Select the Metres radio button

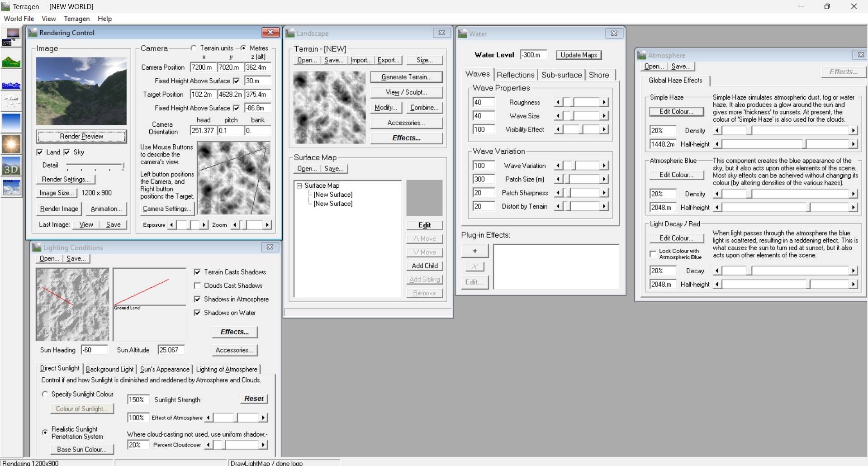coord(243,48)
